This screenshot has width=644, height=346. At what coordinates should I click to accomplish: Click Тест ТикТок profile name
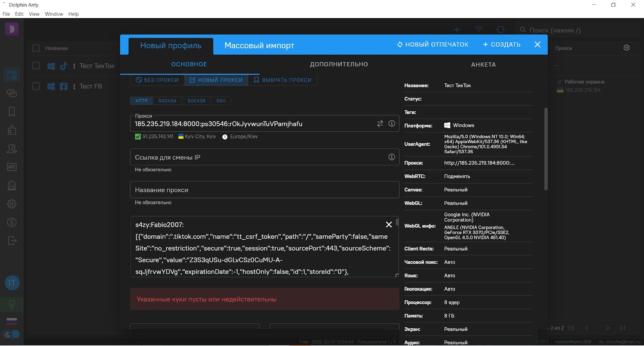(97, 66)
